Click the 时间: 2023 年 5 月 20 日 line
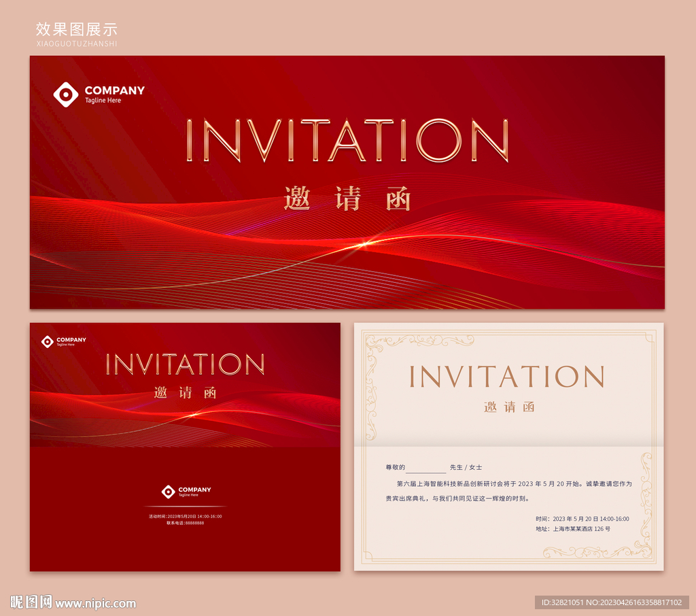 click(x=582, y=519)
